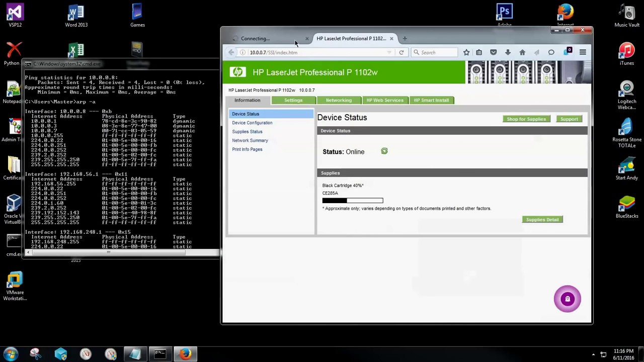The width and height of the screenshot is (644, 362).
Task: Show hidden system tray icons
Action: [593, 354]
